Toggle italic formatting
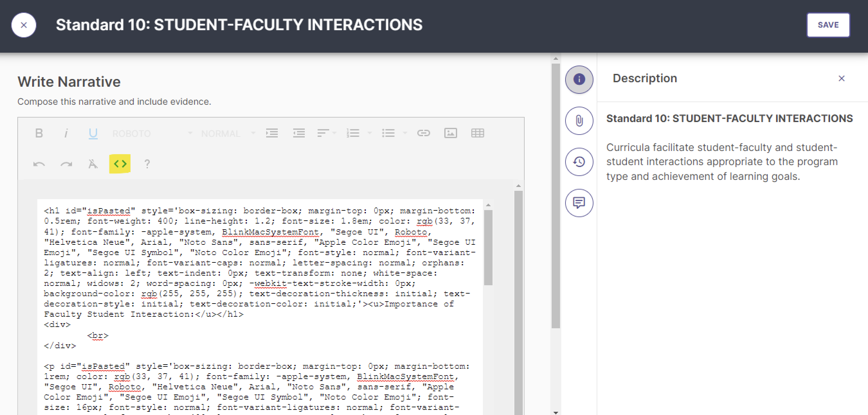The image size is (868, 415). 66,133
